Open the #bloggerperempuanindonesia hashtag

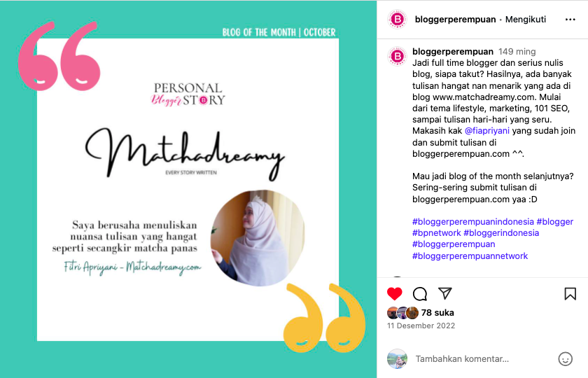coord(473,222)
